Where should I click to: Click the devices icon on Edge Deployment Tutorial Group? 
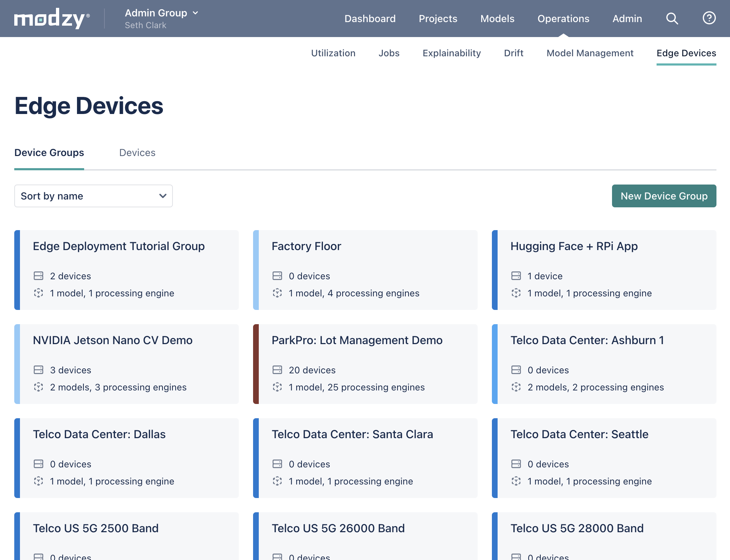tap(39, 276)
